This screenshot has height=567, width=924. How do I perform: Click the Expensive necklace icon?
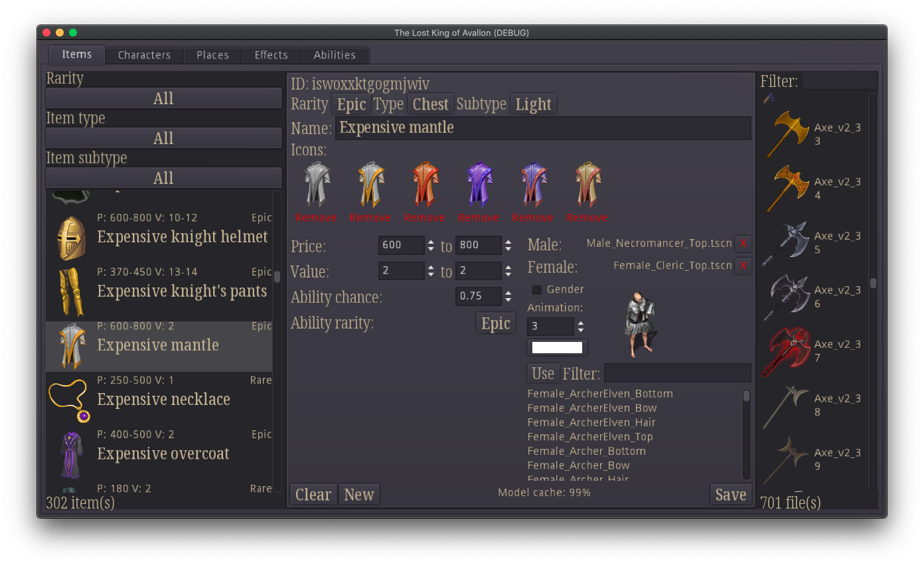70,400
